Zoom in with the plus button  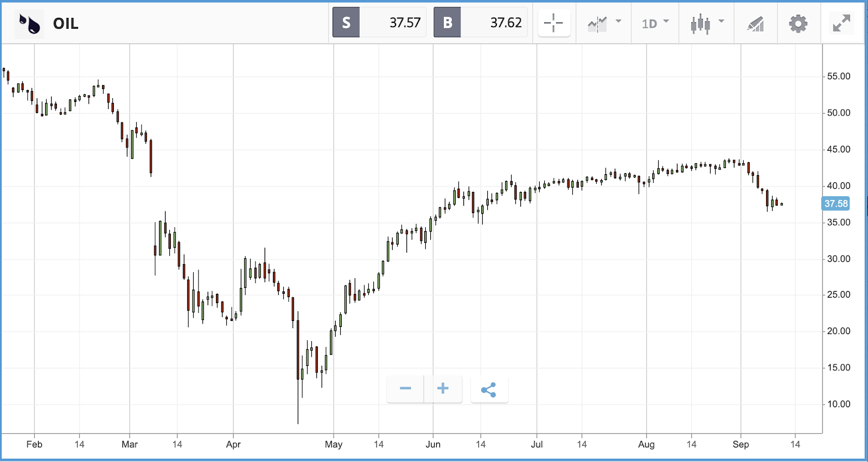tap(443, 389)
